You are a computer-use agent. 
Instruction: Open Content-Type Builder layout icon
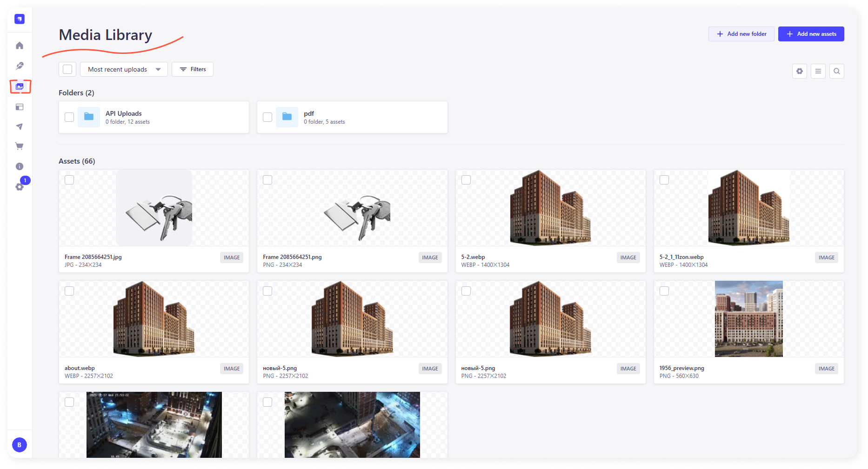(x=20, y=107)
